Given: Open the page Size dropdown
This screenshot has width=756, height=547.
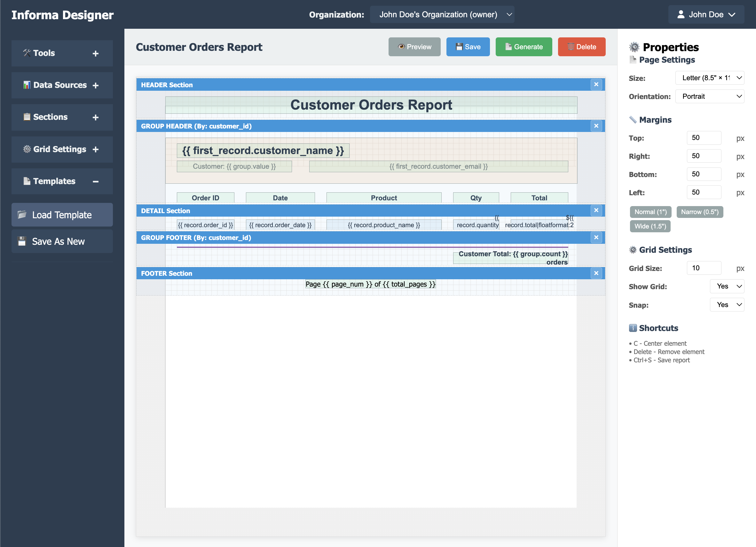Looking at the screenshot, I should [x=709, y=78].
